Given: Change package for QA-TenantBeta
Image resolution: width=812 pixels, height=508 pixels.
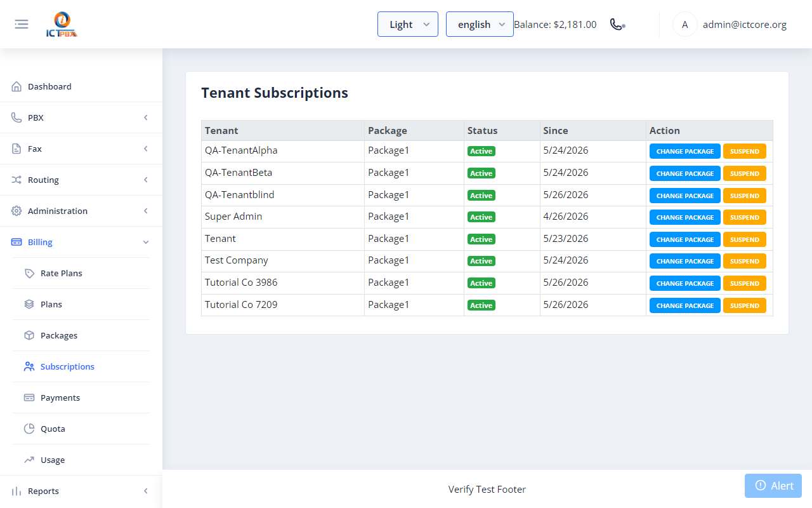Looking at the screenshot, I should point(685,173).
